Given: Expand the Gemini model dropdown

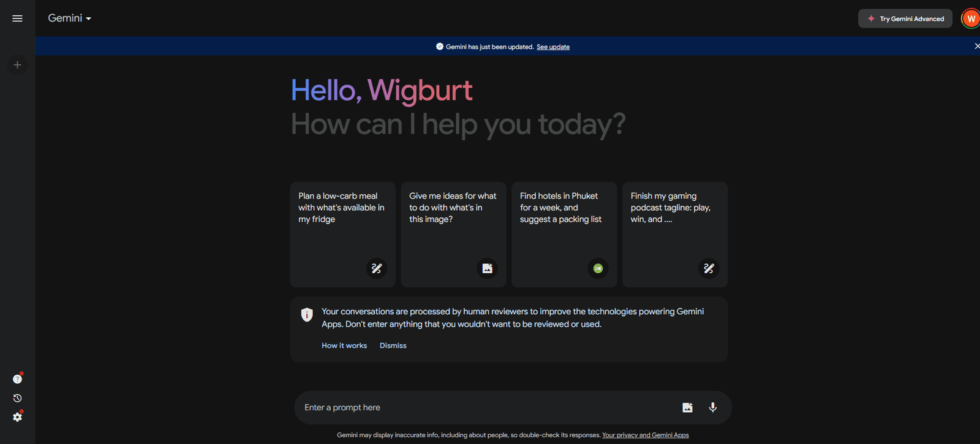Looking at the screenshot, I should [x=70, y=18].
